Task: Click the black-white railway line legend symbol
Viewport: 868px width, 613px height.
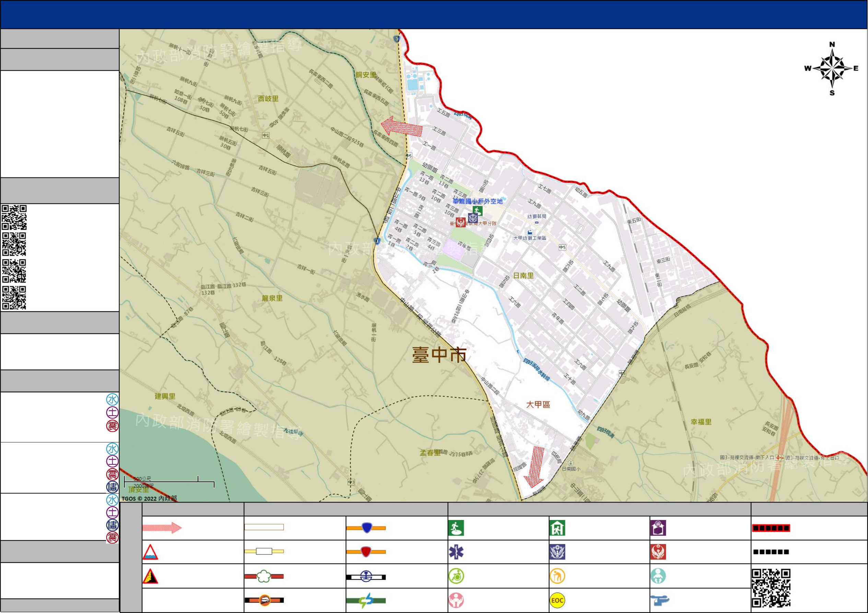Action: coord(366,577)
